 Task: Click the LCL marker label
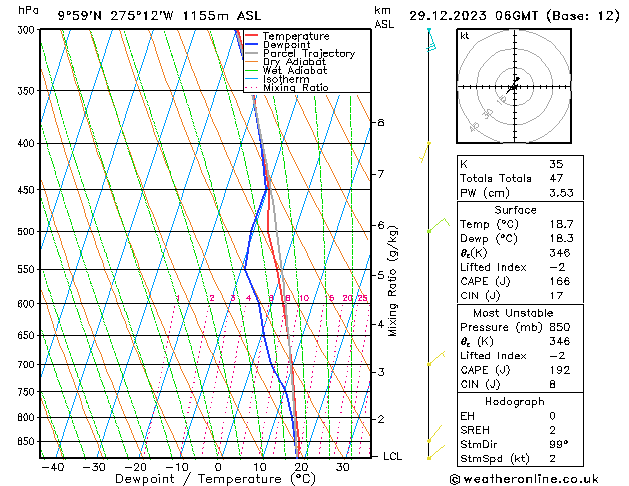393,456
